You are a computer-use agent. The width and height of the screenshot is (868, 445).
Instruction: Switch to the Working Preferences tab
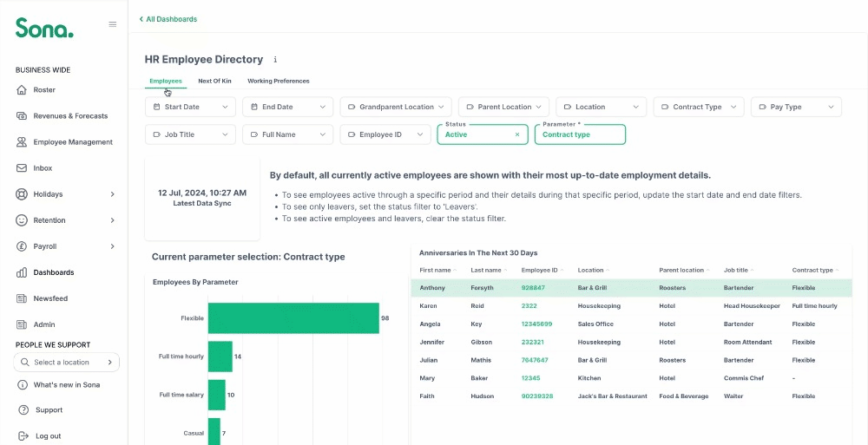(278, 81)
